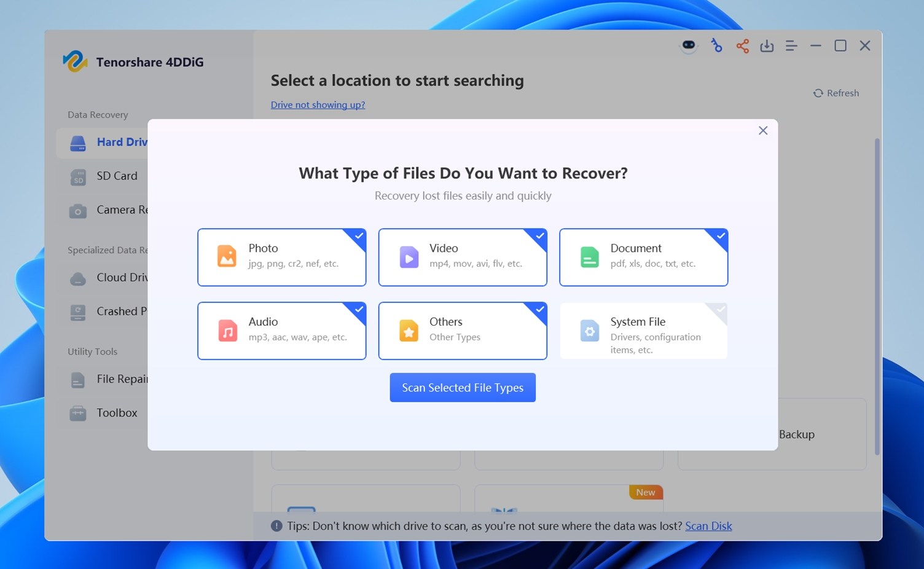This screenshot has height=569, width=924.
Task: Click Scan Selected File Types
Action: click(462, 387)
